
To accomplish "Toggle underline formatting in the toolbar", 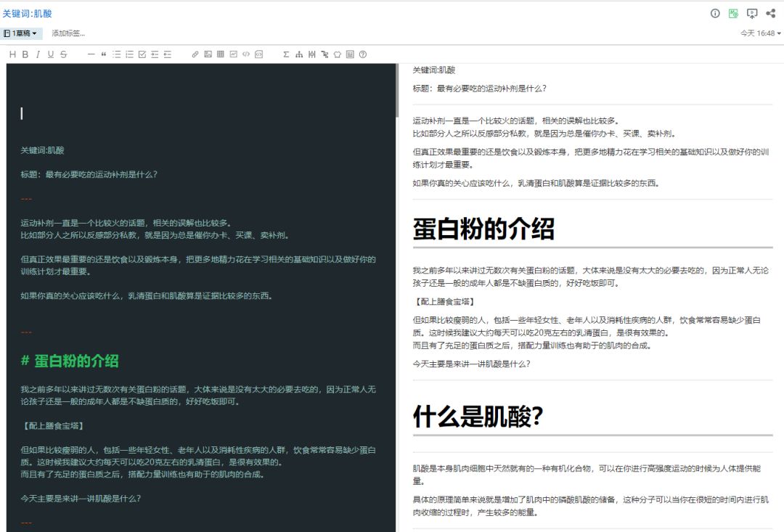I will coord(51,54).
